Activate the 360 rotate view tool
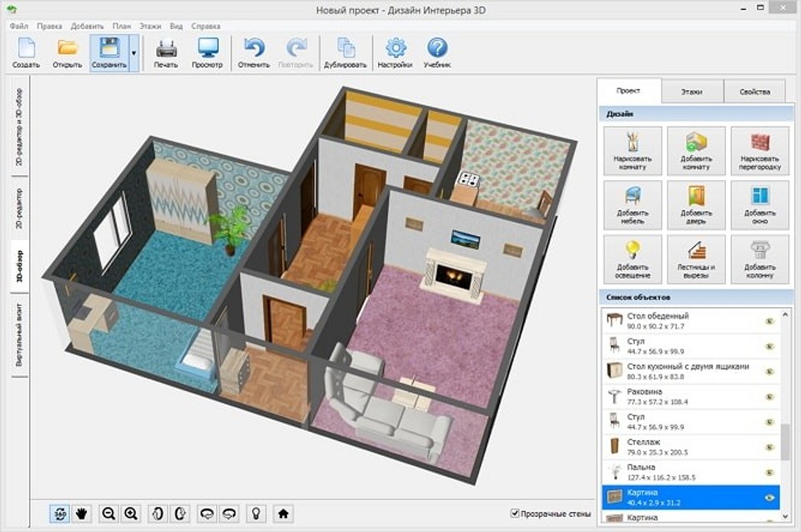Screen dimensions: 801x532 [x=59, y=514]
